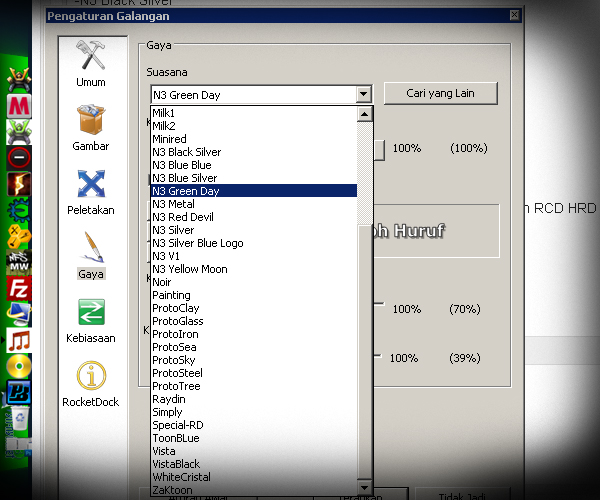Viewport: 600px width, 500px height.
Task: Click the list scrollbar down arrow
Action: 364,488
